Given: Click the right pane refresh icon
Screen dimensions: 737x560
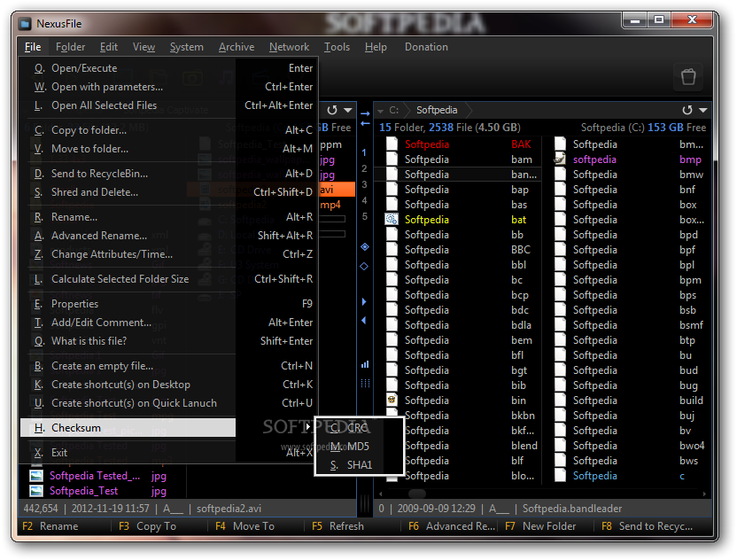Looking at the screenshot, I should pyautogui.click(x=687, y=110).
